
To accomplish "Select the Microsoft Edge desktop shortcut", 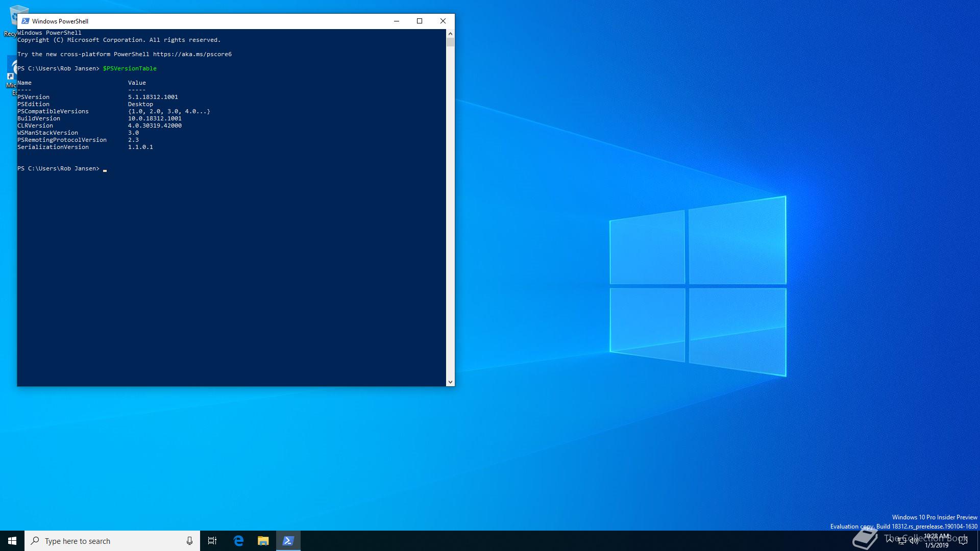I will pyautogui.click(x=12, y=76).
